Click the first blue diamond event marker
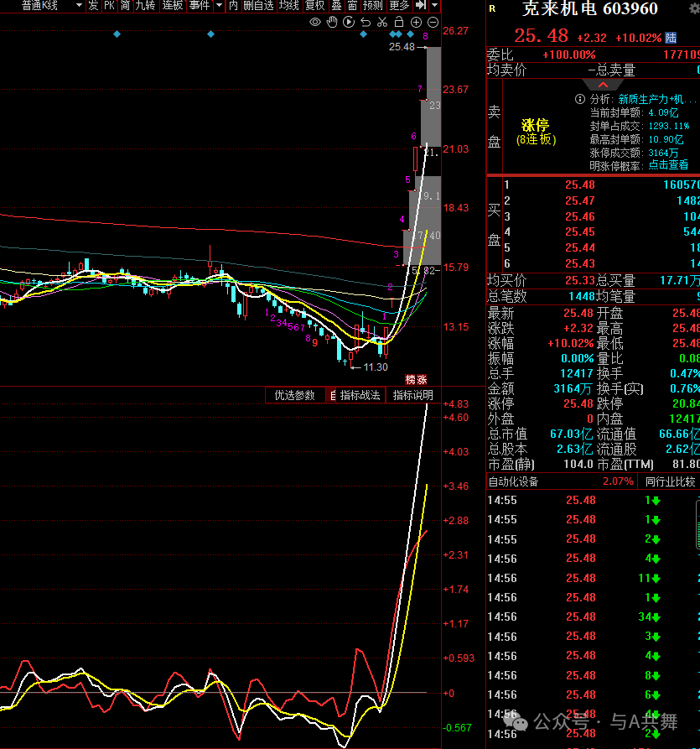 pyautogui.click(x=117, y=34)
